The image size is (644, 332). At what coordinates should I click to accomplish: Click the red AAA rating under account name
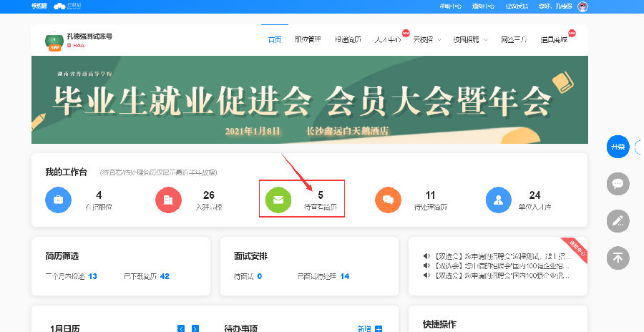(76, 45)
